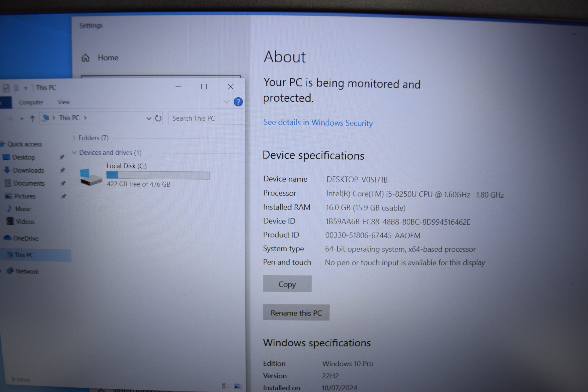
Task: Click the Local Disk (C:) label
Action: click(127, 166)
